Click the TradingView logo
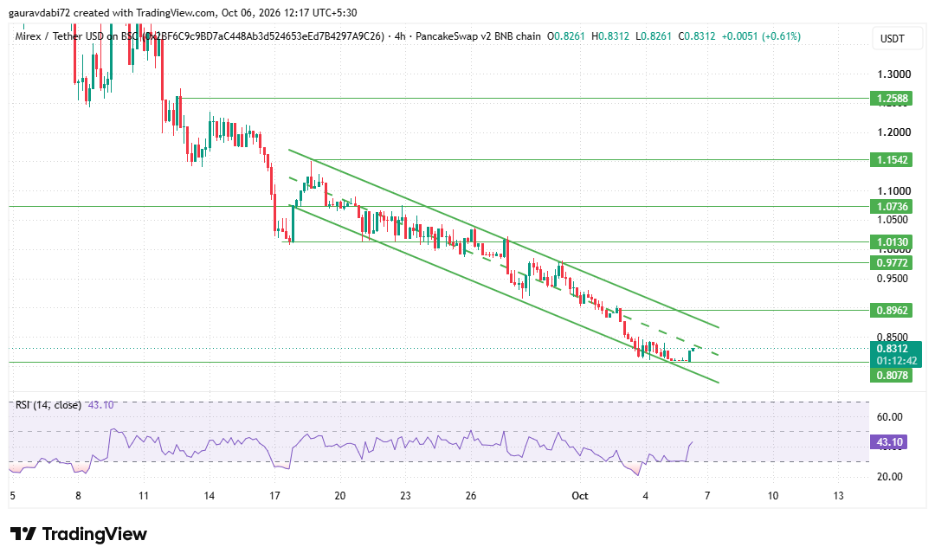This screenshot has width=935, height=560. click(79, 534)
